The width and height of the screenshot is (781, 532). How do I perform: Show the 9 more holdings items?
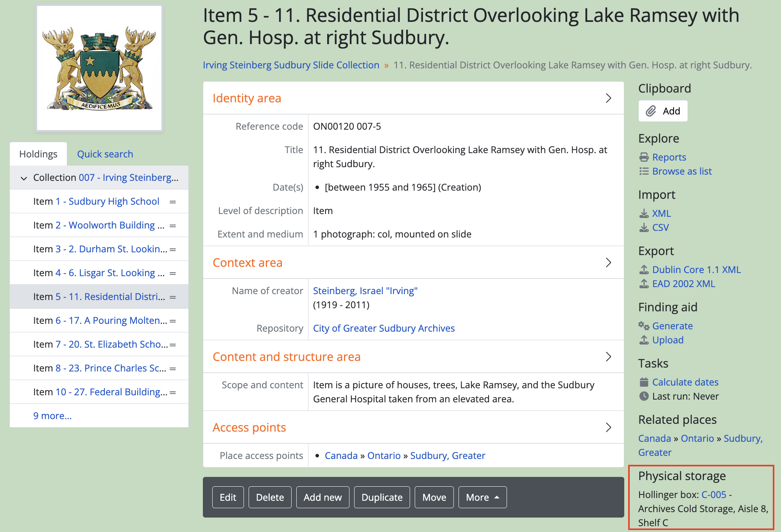pos(52,416)
